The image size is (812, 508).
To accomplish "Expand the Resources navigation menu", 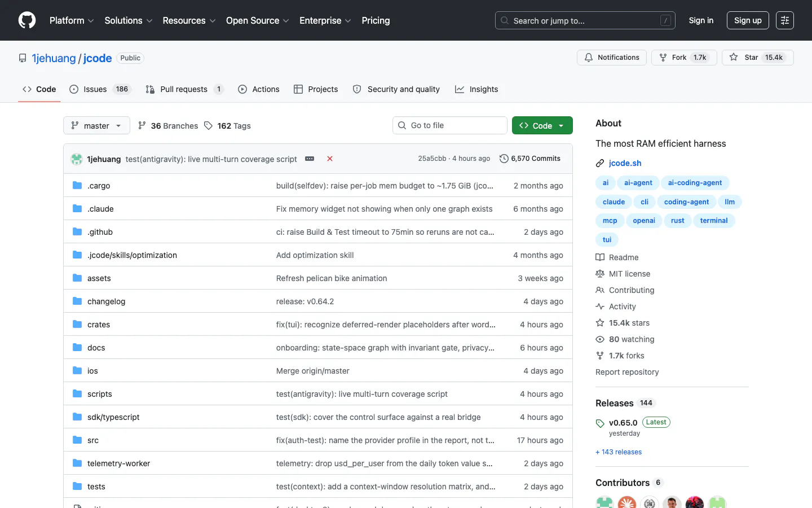I will click(x=189, y=20).
